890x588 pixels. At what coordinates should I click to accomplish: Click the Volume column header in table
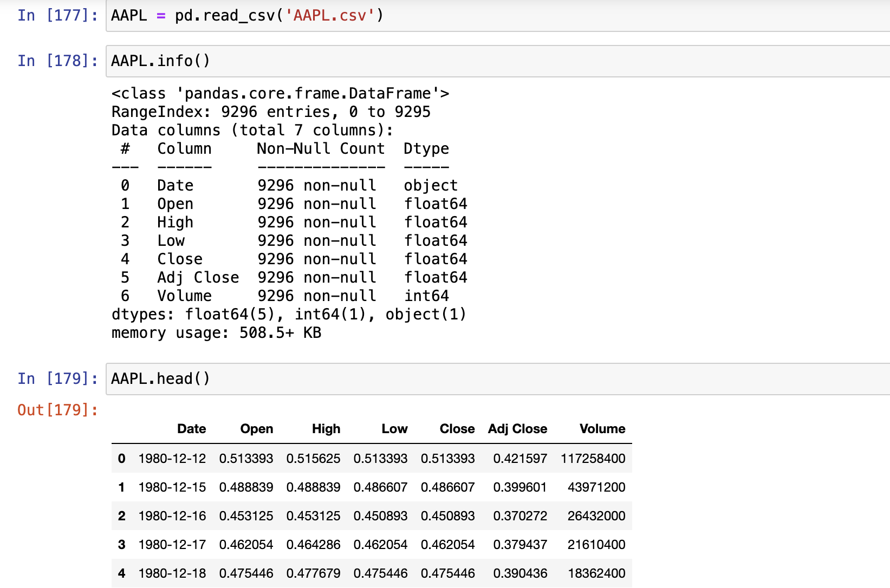(602, 429)
